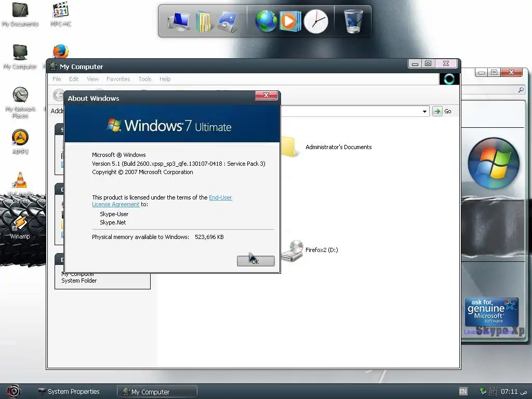Image resolution: width=532 pixels, height=399 pixels.
Task: Open the Edit menu
Action: click(74, 79)
